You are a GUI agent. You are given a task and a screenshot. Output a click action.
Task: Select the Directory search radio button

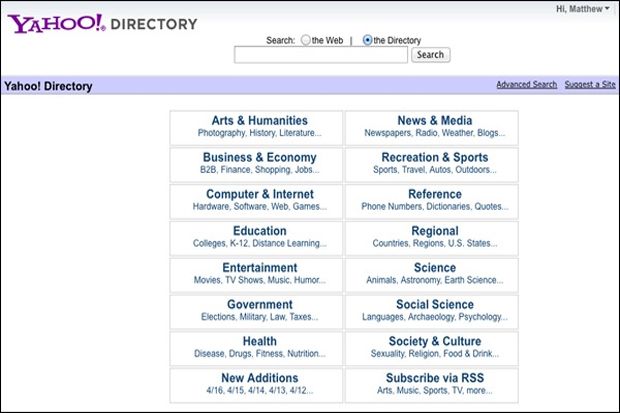point(367,40)
